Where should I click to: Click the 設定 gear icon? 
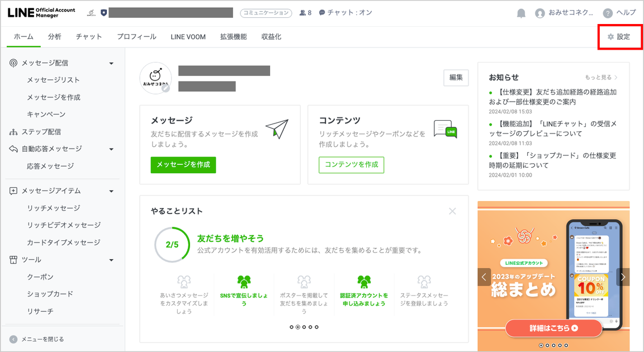pos(609,35)
